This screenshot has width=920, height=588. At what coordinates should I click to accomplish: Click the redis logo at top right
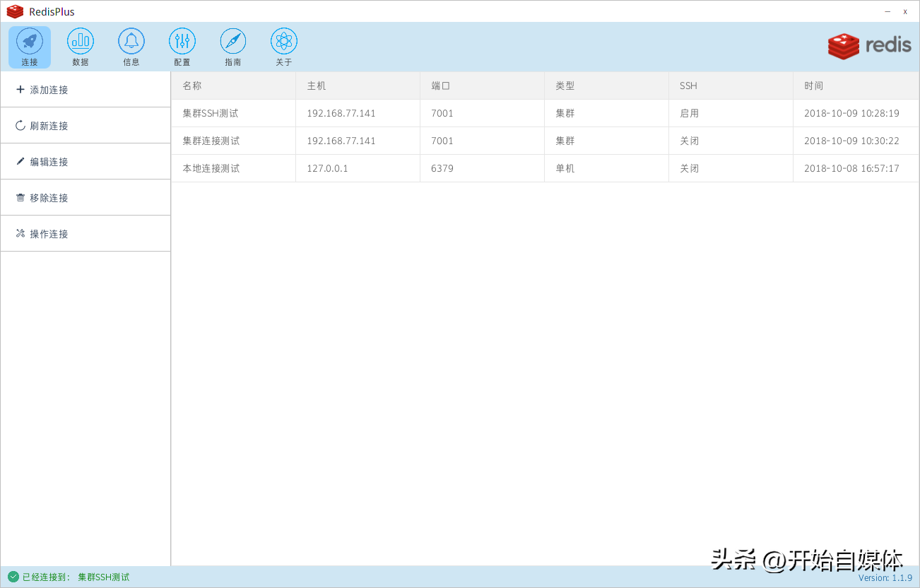tap(870, 45)
